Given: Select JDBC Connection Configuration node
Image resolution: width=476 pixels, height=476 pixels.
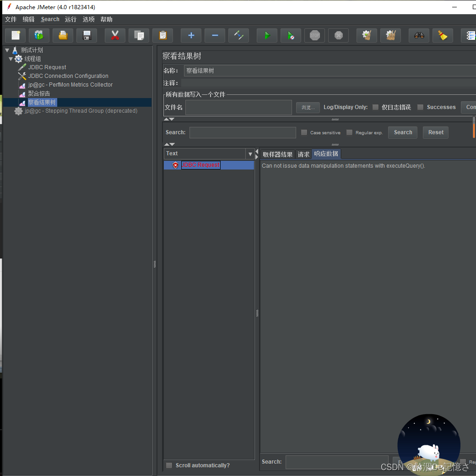Looking at the screenshot, I should (68, 76).
